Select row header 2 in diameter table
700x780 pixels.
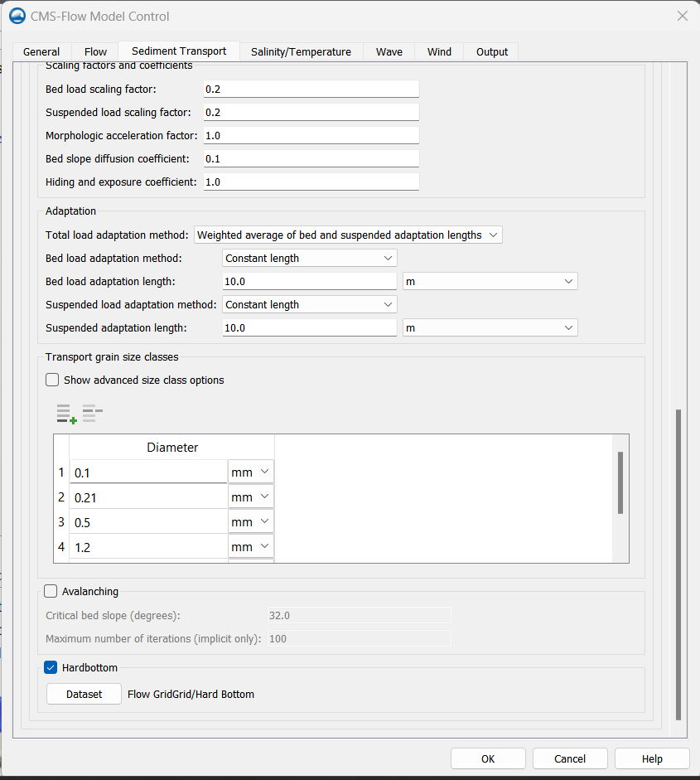click(x=61, y=497)
